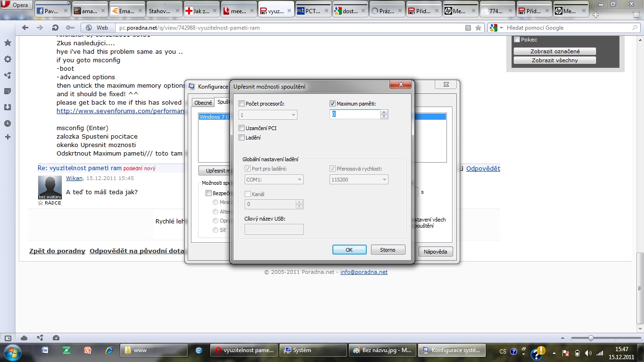Enable the Počet procesorů checkbox
Viewport: 644px width, 362px height.
click(242, 104)
